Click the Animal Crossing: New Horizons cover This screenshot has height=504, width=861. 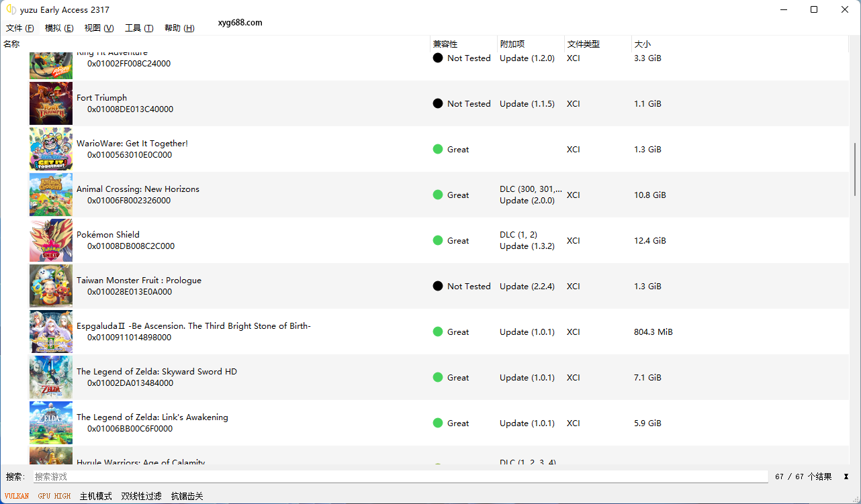click(51, 195)
